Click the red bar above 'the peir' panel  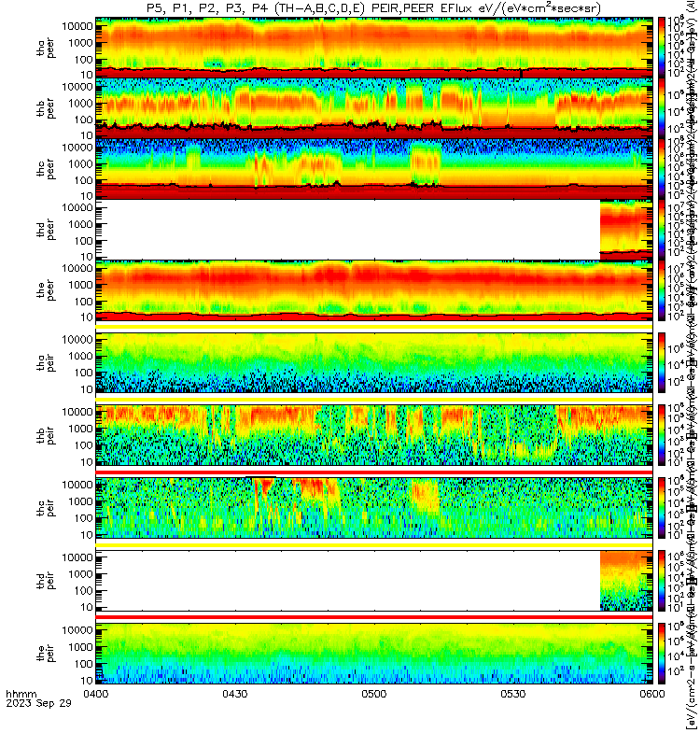click(374, 617)
